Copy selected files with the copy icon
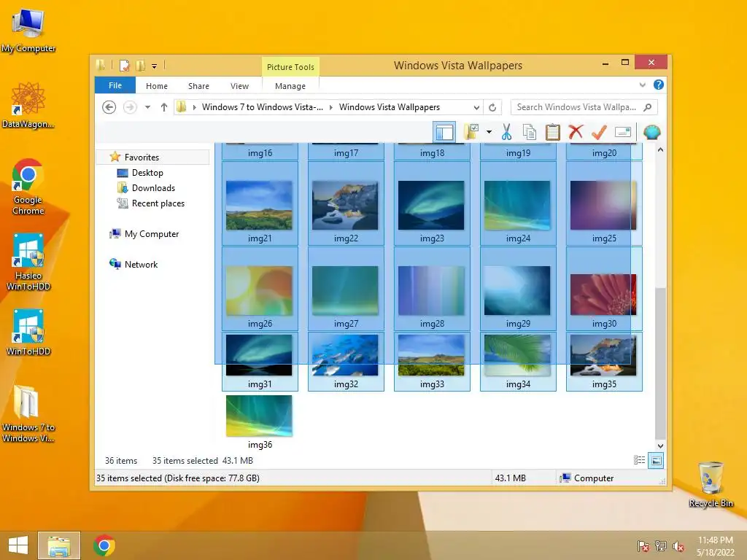The width and height of the screenshot is (747, 560). pos(530,132)
